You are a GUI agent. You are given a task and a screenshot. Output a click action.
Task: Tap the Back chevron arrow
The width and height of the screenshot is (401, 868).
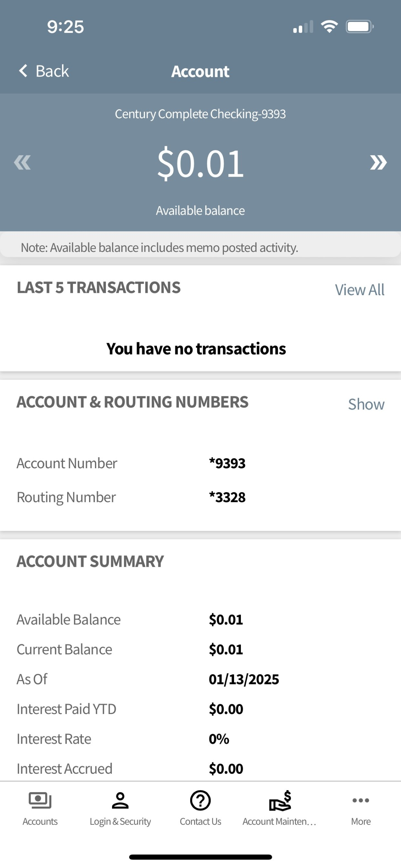click(x=23, y=71)
